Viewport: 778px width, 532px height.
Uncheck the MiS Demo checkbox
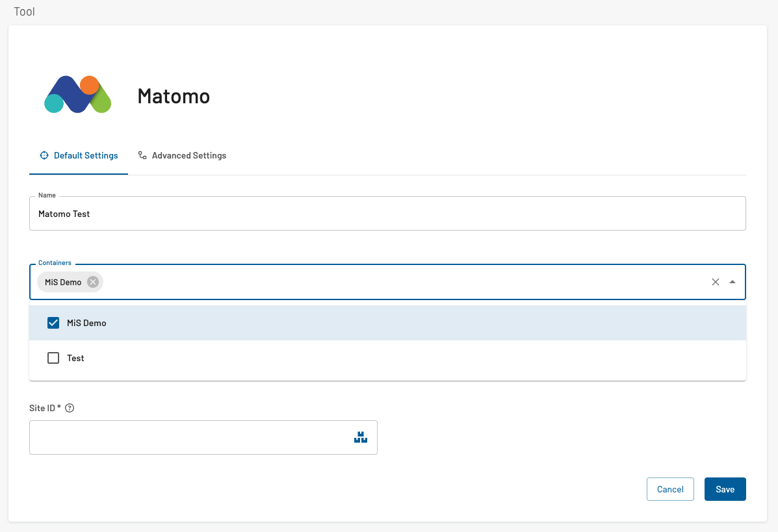(53, 323)
